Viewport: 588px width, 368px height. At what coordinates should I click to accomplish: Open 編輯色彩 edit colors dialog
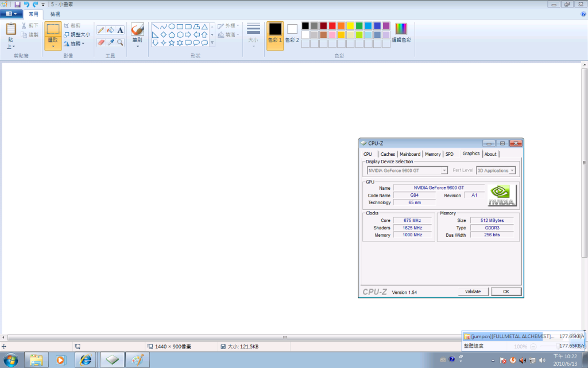401,33
